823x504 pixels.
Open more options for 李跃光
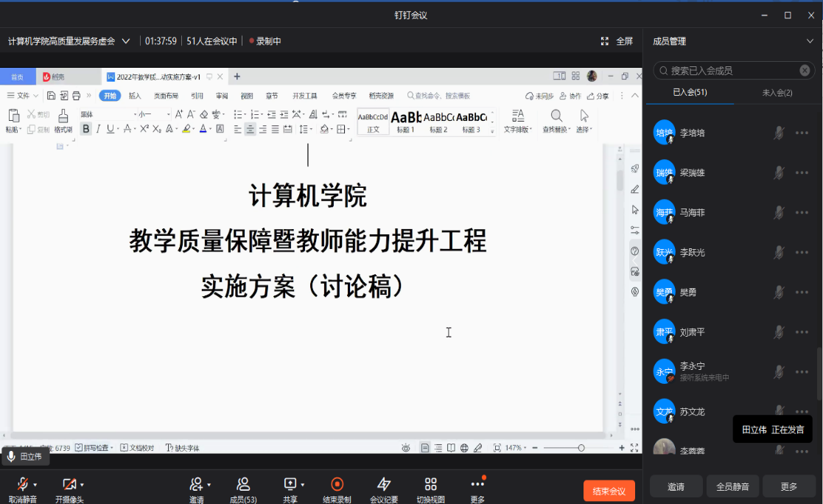[802, 253]
